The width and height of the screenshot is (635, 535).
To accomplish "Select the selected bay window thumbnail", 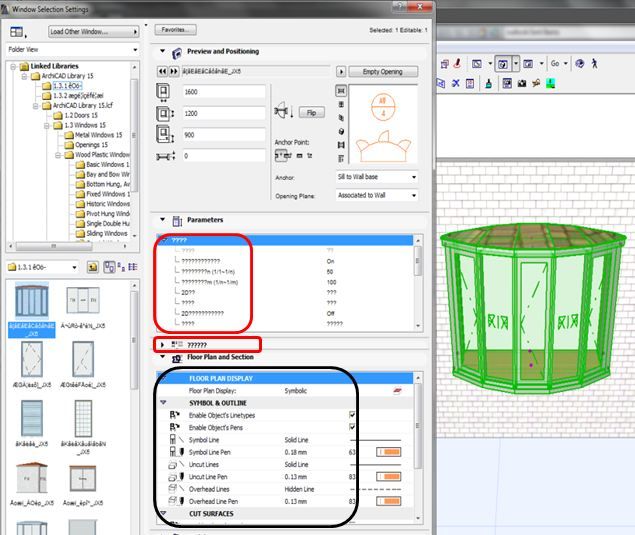I will click(x=32, y=302).
